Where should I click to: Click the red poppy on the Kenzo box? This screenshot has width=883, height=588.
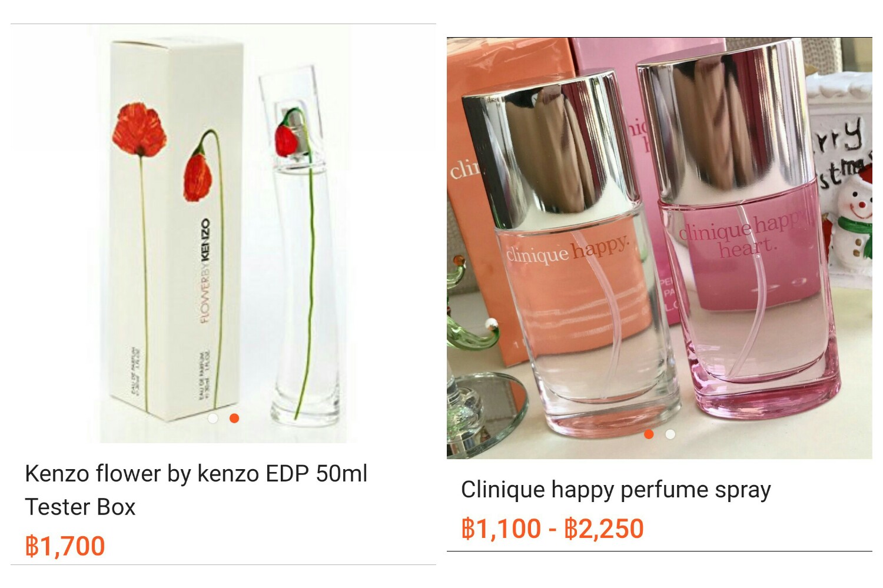(x=139, y=131)
